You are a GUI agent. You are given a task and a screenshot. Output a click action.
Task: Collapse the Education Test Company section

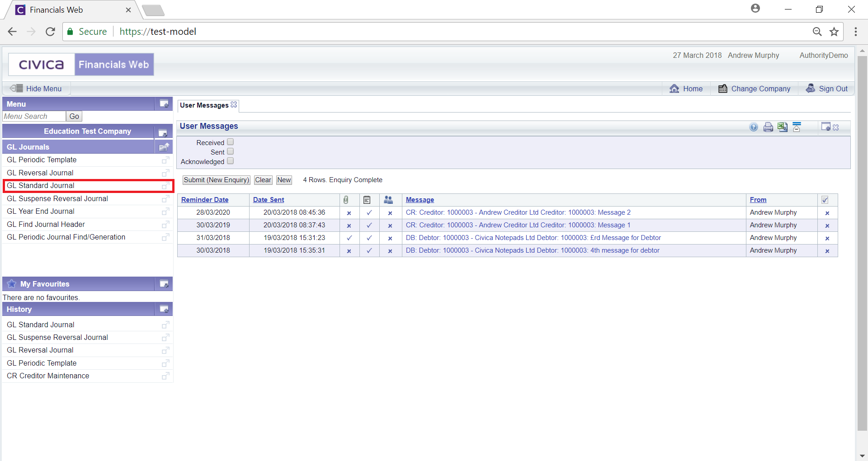click(163, 132)
